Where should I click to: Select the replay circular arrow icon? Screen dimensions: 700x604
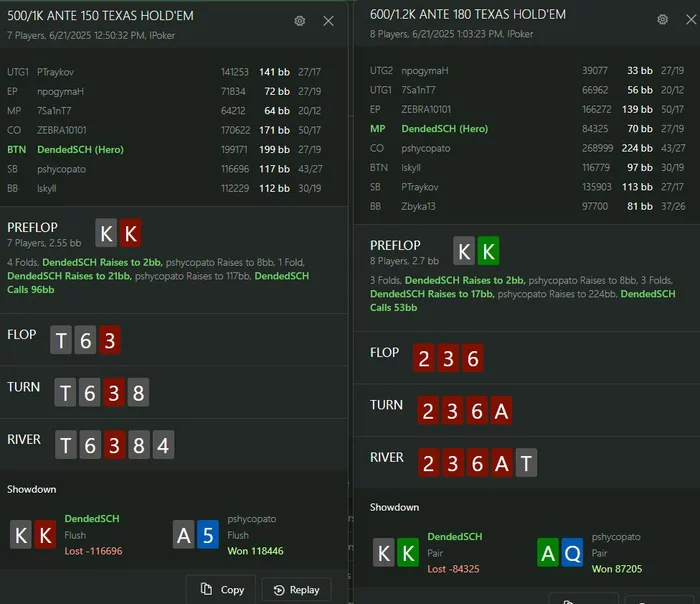(279, 590)
